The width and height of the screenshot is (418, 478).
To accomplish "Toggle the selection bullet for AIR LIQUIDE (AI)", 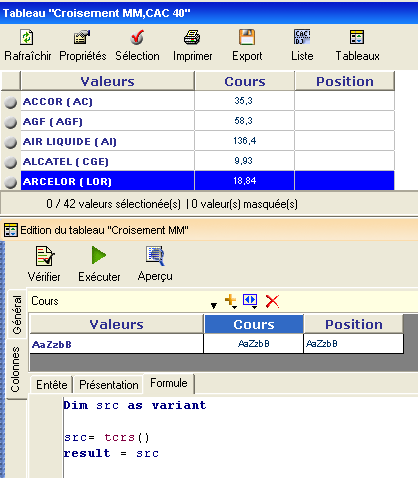I will [11, 142].
